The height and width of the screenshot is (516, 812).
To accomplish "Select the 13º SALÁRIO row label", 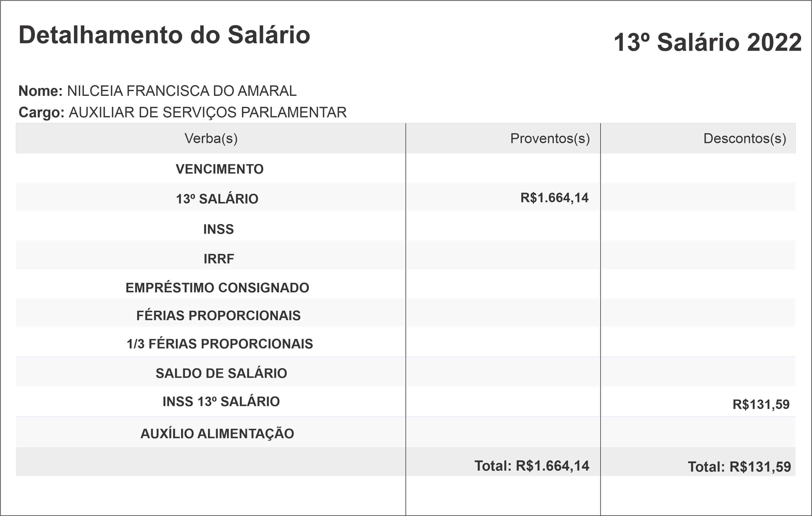I will pyautogui.click(x=217, y=199).
